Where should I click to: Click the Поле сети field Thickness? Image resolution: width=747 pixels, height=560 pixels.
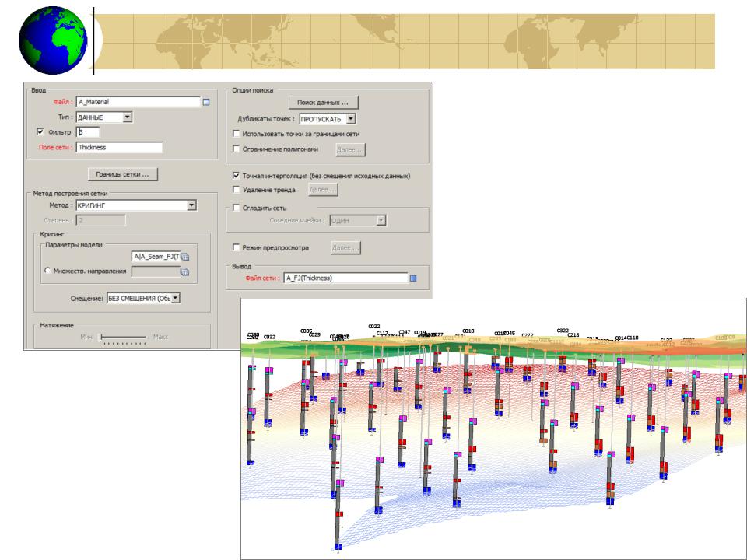click(119, 147)
